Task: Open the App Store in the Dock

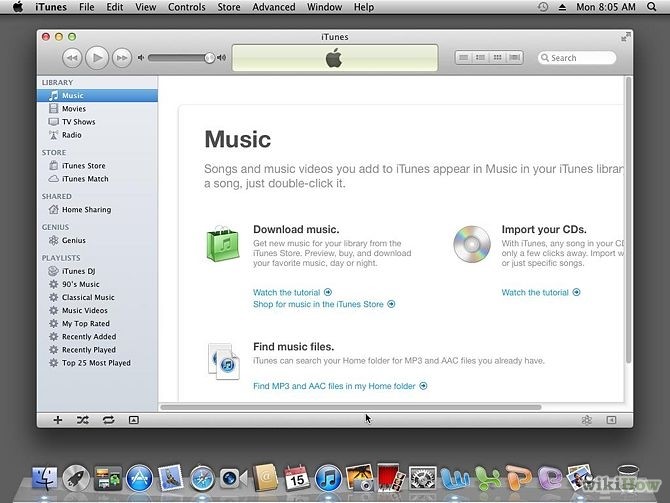Action: (x=139, y=479)
